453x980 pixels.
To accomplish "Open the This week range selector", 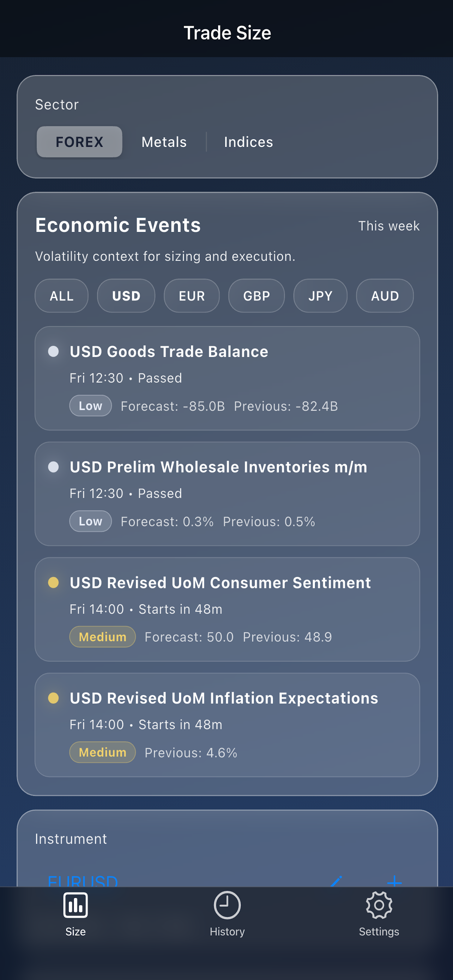I will (389, 226).
